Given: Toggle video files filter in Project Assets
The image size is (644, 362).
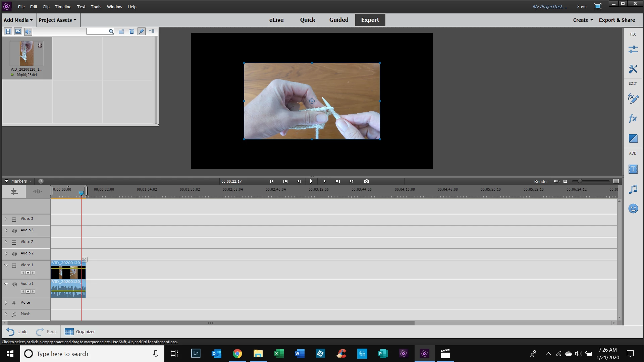Looking at the screenshot, I should (x=8, y=32).
